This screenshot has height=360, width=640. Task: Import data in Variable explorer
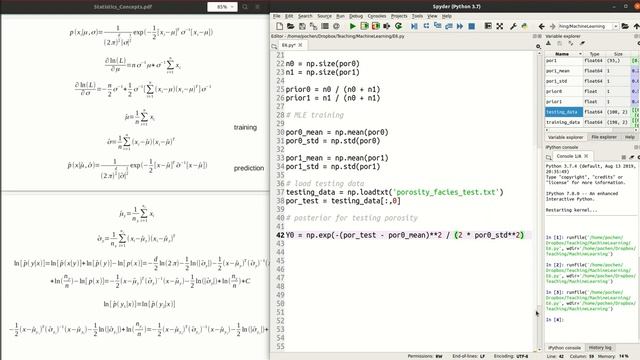tap(549, 43)
